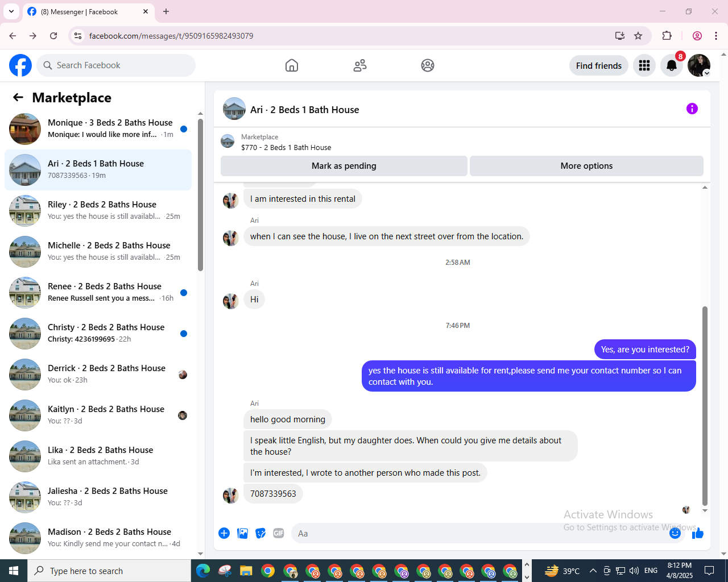The height and width of the screenshot is (582, 728).
Task: Go back in browser history
Action: [x=13, y=36]
